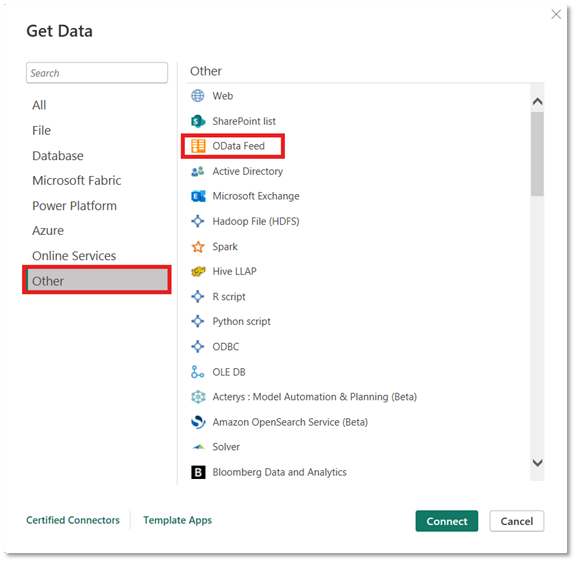The height and width of the screenshot is (562, 576).
Task: Select Bloomberg Data and Analytics text
Action: [x=279, y=472]
